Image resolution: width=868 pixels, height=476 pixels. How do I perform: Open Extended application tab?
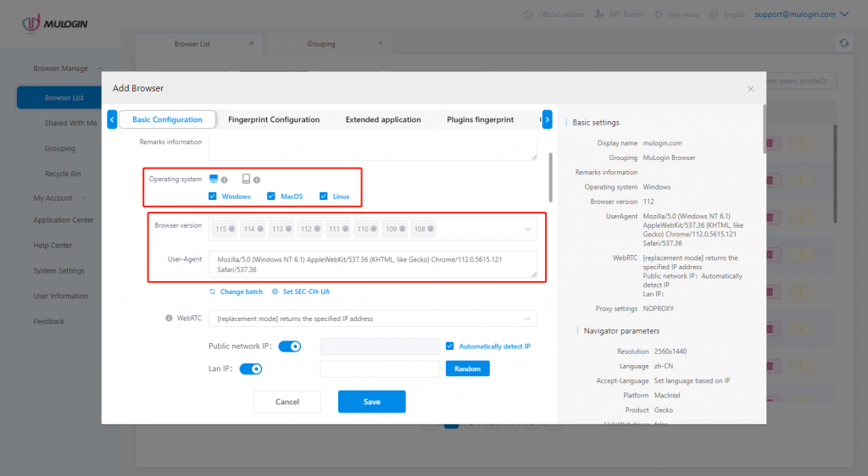point(383,119)
